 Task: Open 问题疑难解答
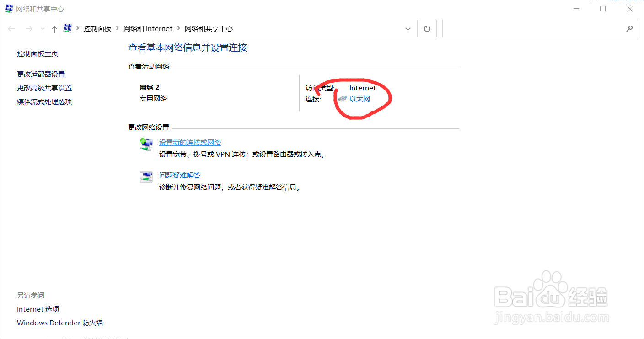coord(180,175)
